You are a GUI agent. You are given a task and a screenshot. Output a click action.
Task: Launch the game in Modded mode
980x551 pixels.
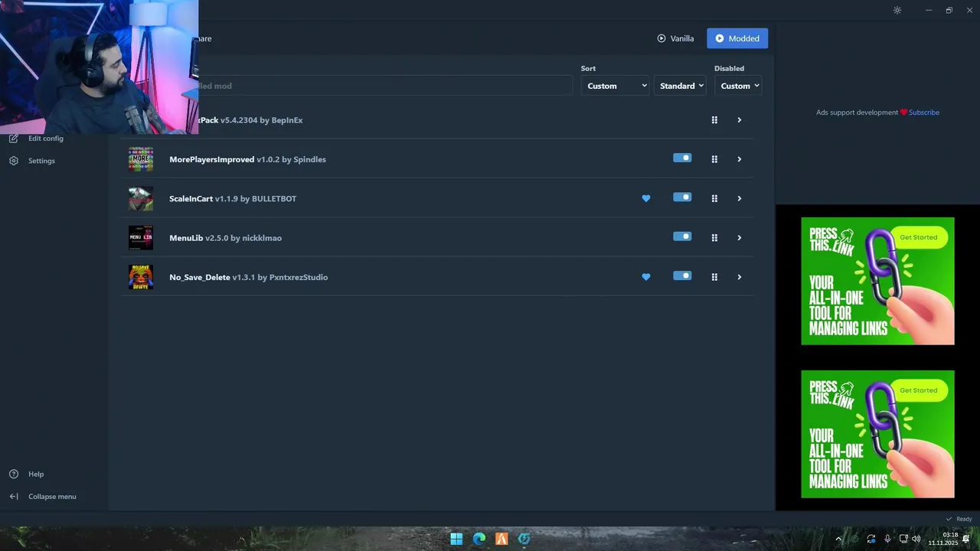[737, 38]
